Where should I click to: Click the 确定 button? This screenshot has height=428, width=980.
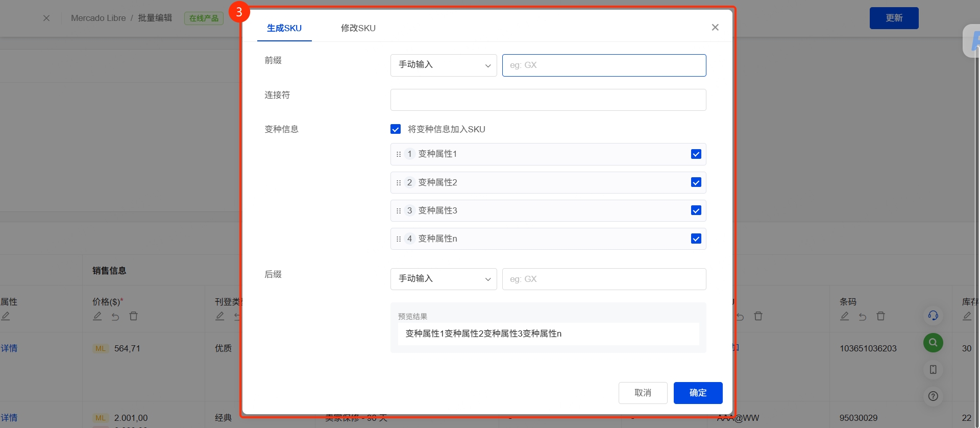click(x=698, y=393)
